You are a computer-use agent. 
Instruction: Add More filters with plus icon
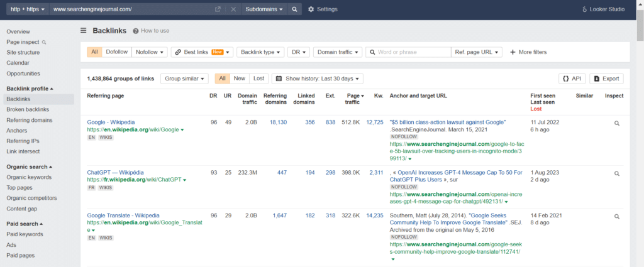point(528,52)
